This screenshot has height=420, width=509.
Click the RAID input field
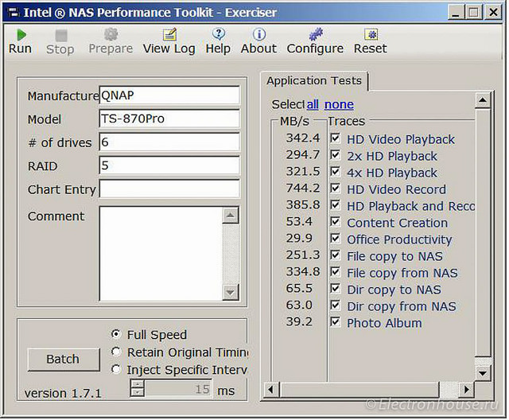click(169, 165)
